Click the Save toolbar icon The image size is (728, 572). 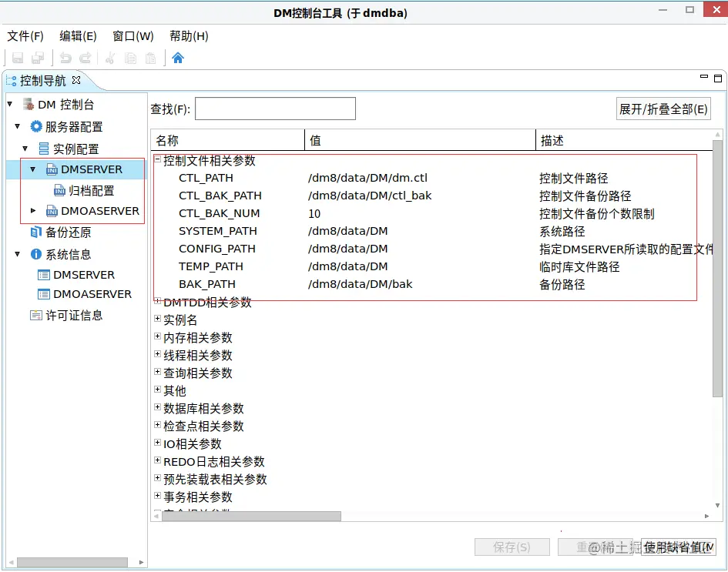pyautogui.click(x=17, y=57)
